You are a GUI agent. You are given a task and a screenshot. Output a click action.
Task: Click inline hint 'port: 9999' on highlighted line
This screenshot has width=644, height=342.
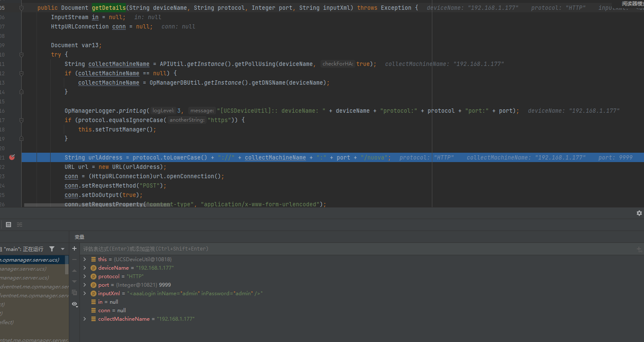point(616,157)
